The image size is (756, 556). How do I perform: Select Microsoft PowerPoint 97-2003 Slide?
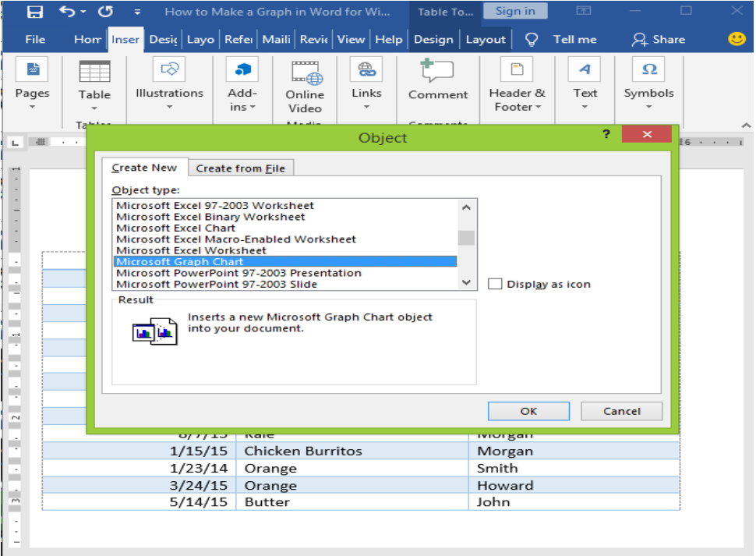point(285,284)
